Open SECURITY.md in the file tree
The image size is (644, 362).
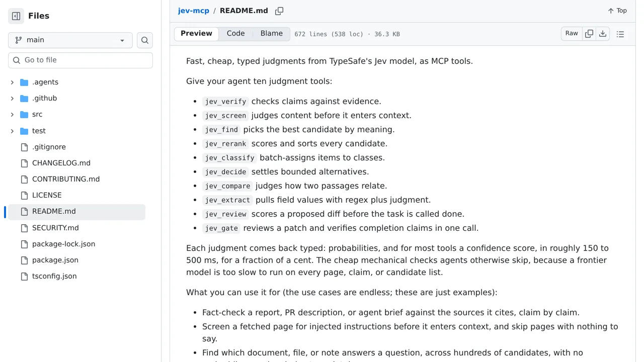(x=55, y=228)
